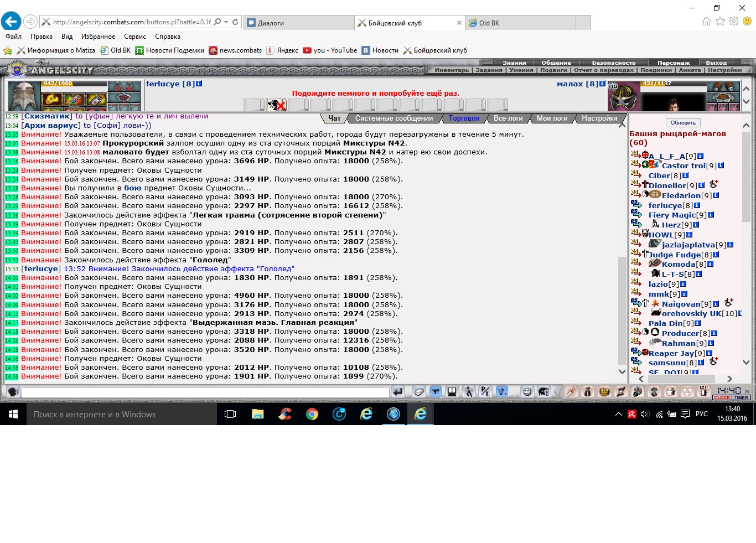
Task: Open Умения in the game menu
Action: 521,70
